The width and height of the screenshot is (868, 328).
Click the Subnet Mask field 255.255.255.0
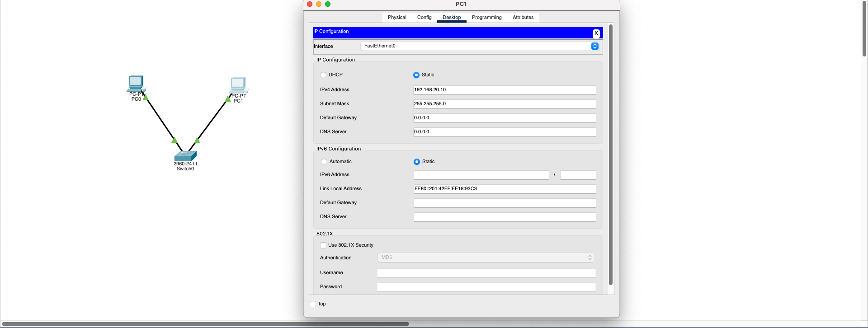coord(505,104)
